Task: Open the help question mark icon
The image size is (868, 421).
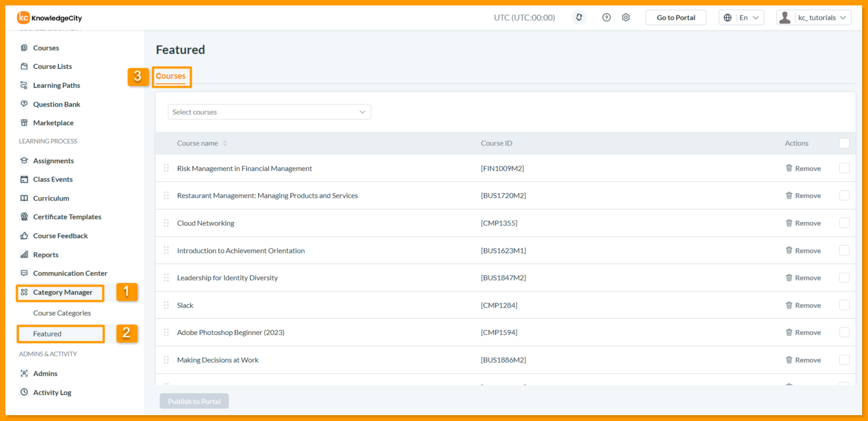Action: pos(606,18)
